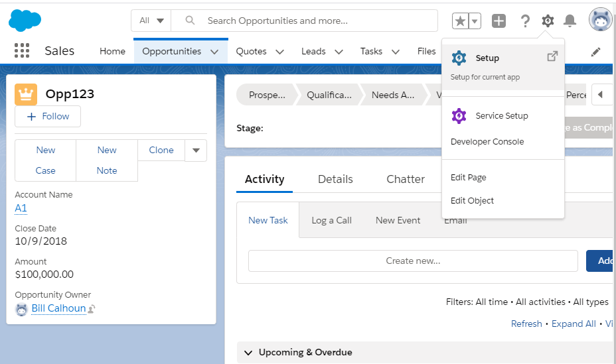Select the Prospecting stage in path
616x364 pixels.
tap(267, 95)
